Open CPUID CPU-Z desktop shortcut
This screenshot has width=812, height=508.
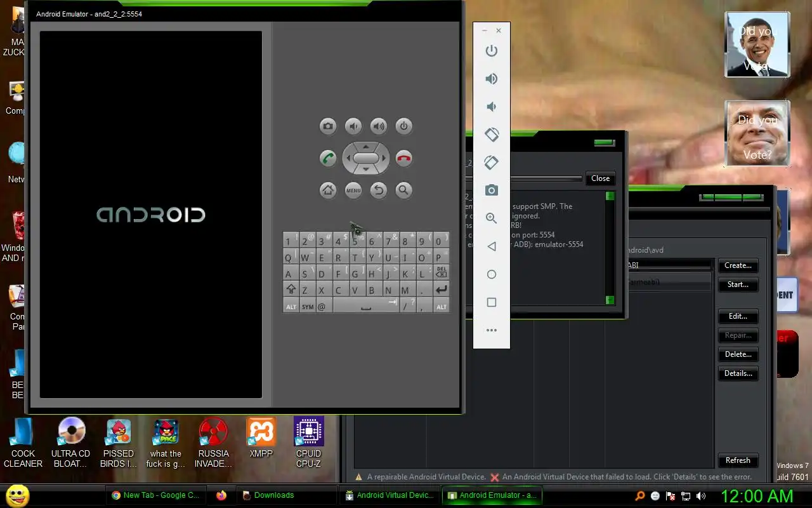309,443
